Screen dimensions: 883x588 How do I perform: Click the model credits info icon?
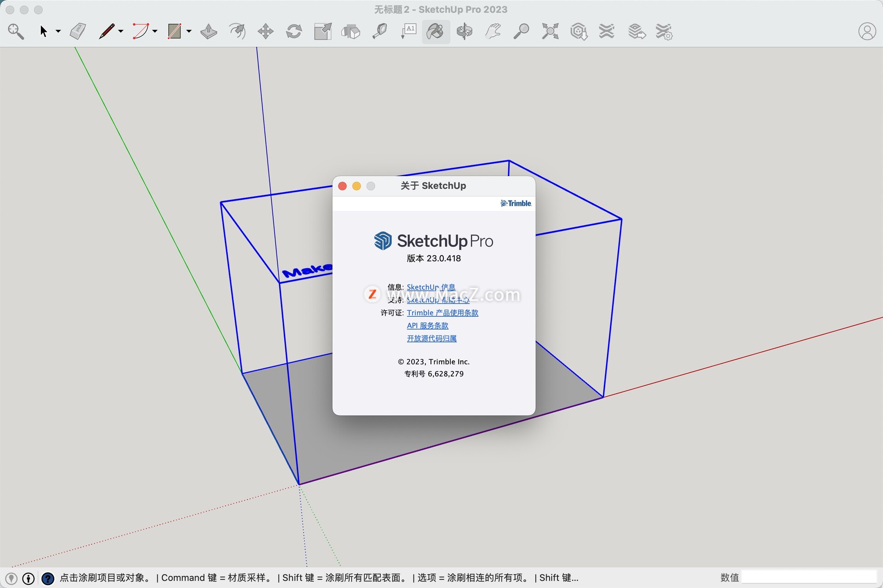point(29,578)
